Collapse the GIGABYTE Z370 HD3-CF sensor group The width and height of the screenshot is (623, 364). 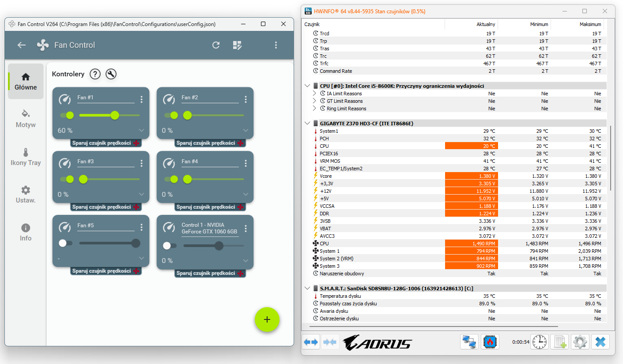pos(307,124)
